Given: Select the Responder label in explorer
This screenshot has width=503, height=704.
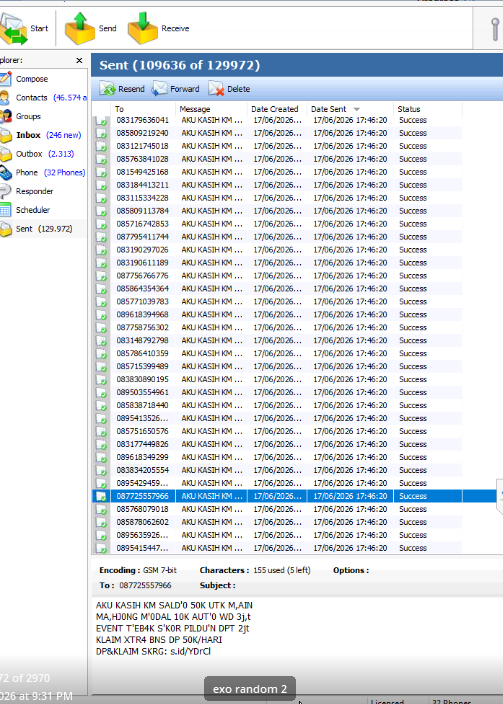Looking at the screenshot, I should point(35,191).
